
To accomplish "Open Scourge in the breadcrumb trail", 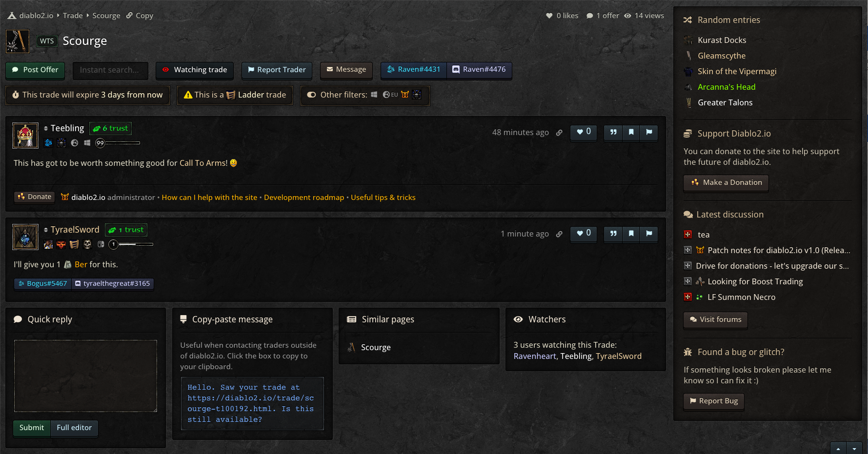I will pyautogui.click(x=106, y=16).
